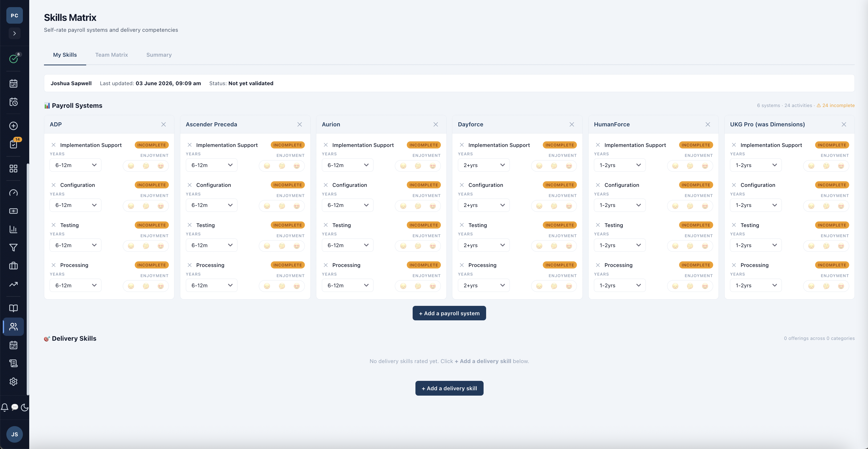Click INCOMPLETE badge on Aurion Configuration
The width and height of the screenshot is (868, 449).
[424, 185]
